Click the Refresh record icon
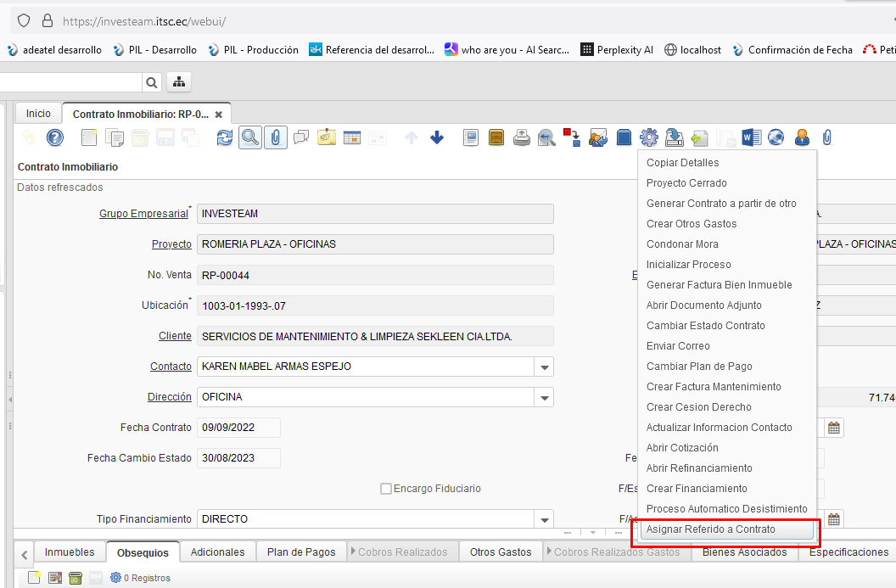 (x=224, y=137)
